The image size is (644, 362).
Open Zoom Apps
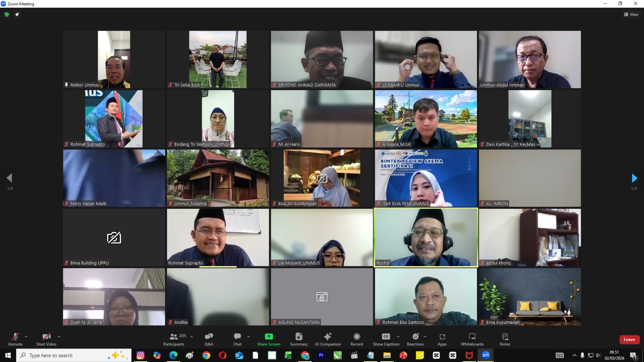click(x=442, y=339)
